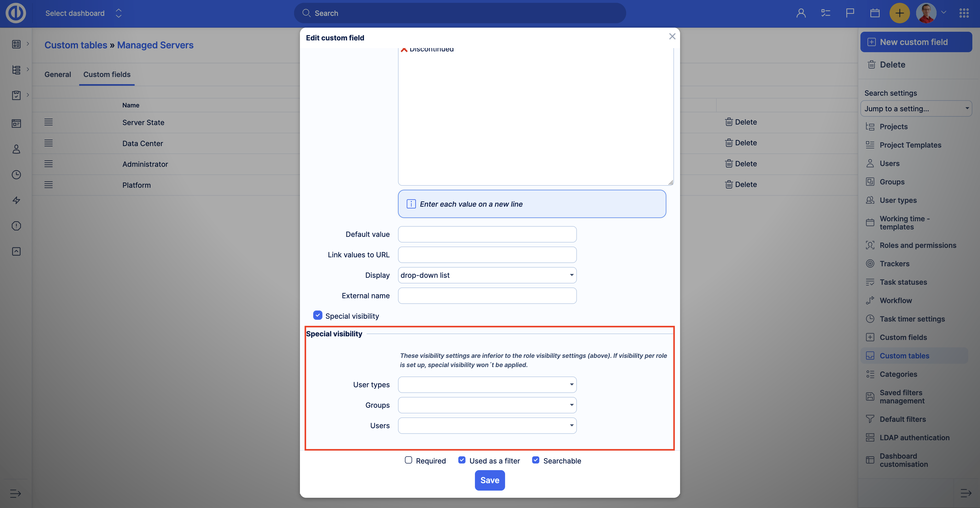Open the calendar icon in top bar
Screen dimensions: 980x508
pos(875,13)
